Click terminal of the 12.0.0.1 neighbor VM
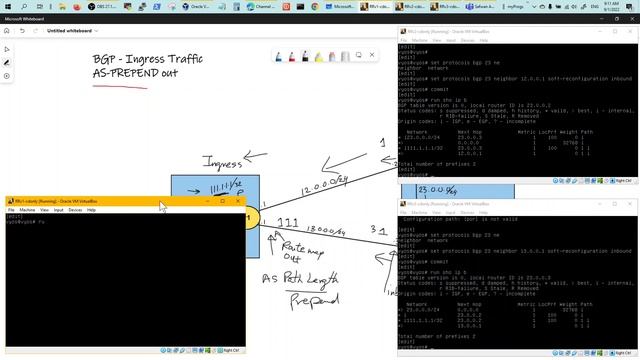 pyautogui.click(x=518, y=110)
